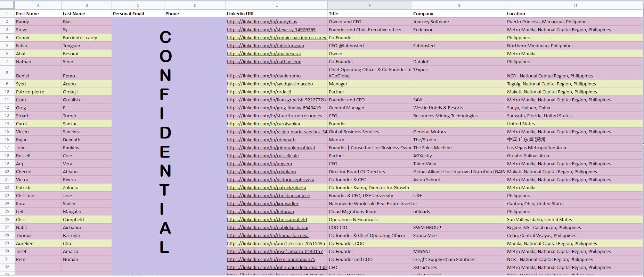Click the "Linkedin URL" header cell
This screenshot has height=277, width=644.
277,14
